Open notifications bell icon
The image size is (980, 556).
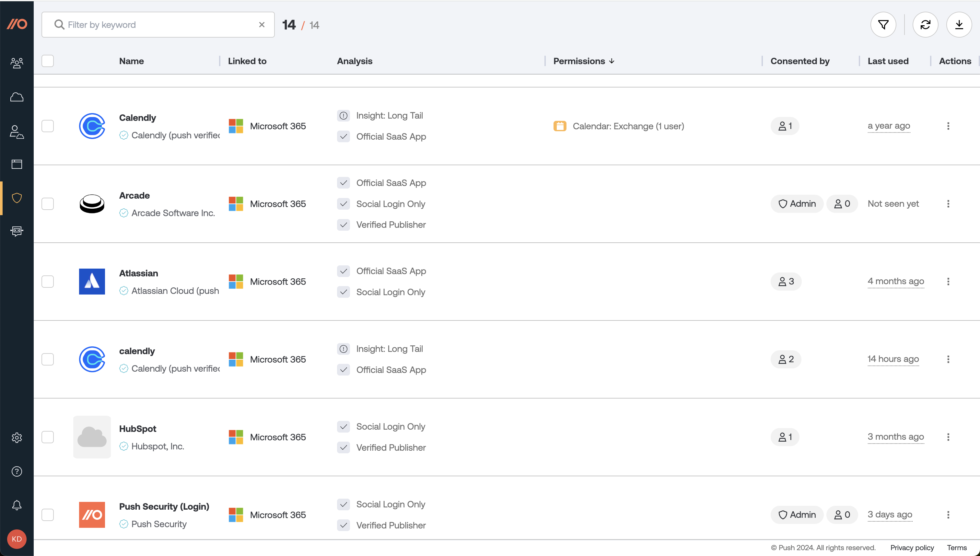[17, 505]
